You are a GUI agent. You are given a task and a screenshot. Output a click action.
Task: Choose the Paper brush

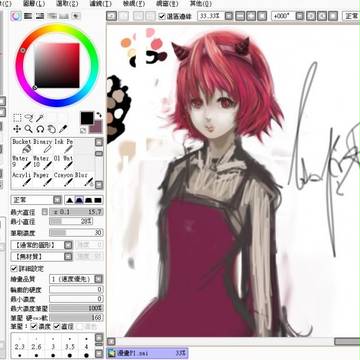[42, 179]
